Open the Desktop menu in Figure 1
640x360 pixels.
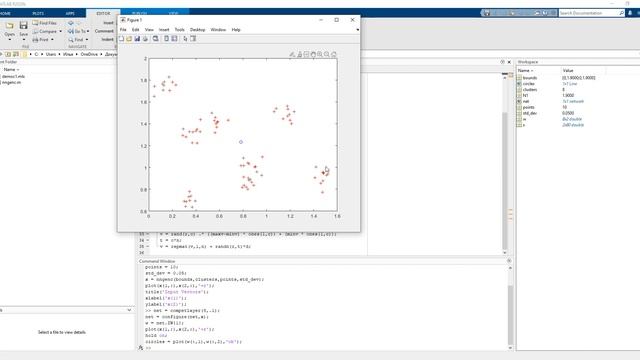tap(197, 30)
